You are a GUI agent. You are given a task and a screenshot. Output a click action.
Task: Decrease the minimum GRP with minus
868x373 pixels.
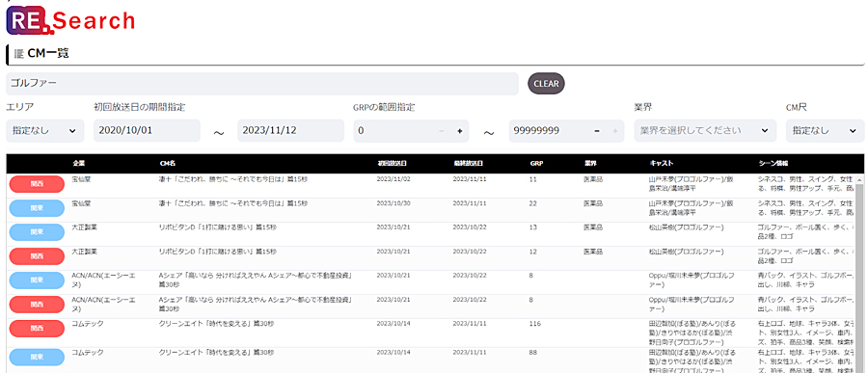(441, 131)
